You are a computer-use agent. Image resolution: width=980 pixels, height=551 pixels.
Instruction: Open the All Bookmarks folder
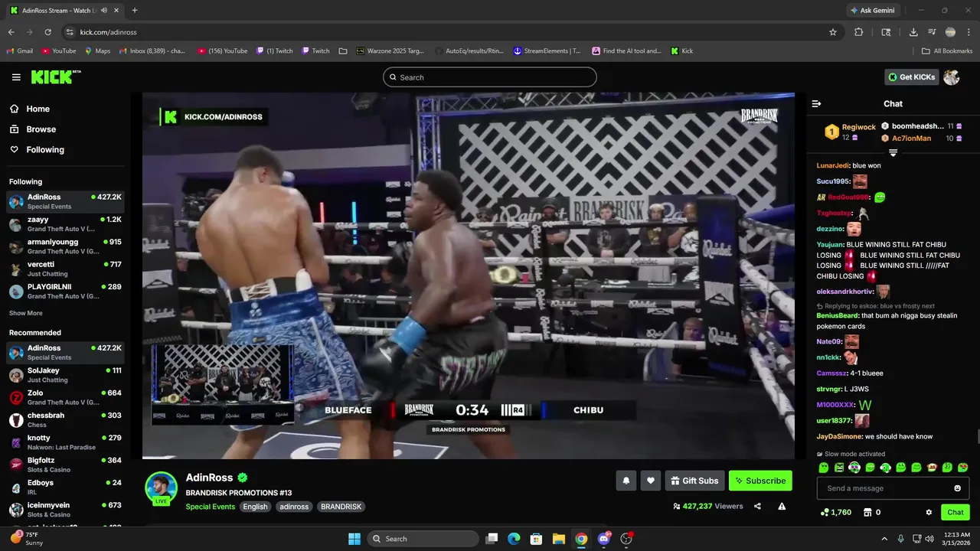947,51
